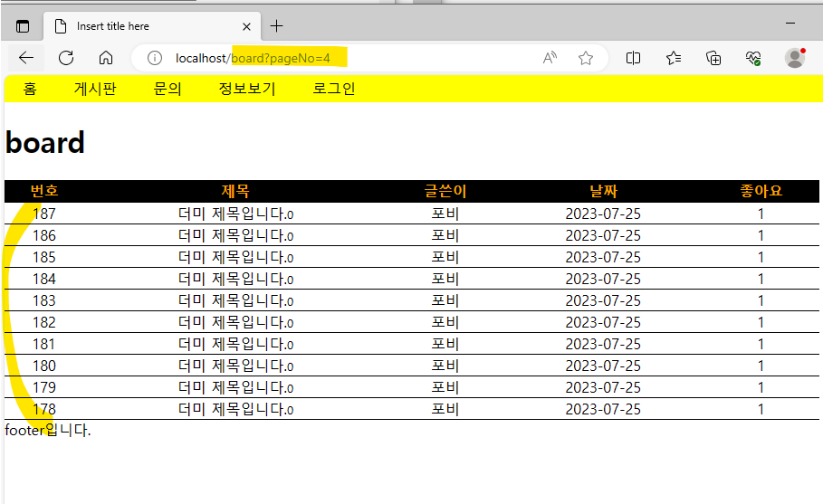Select post number 185
The width and height of the screenshot is (823, 504).
pyautogui.click(x=44, y=257)
